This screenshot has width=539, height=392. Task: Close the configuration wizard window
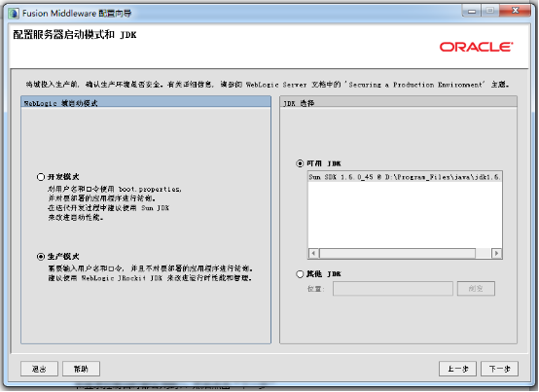pos(515,11)
